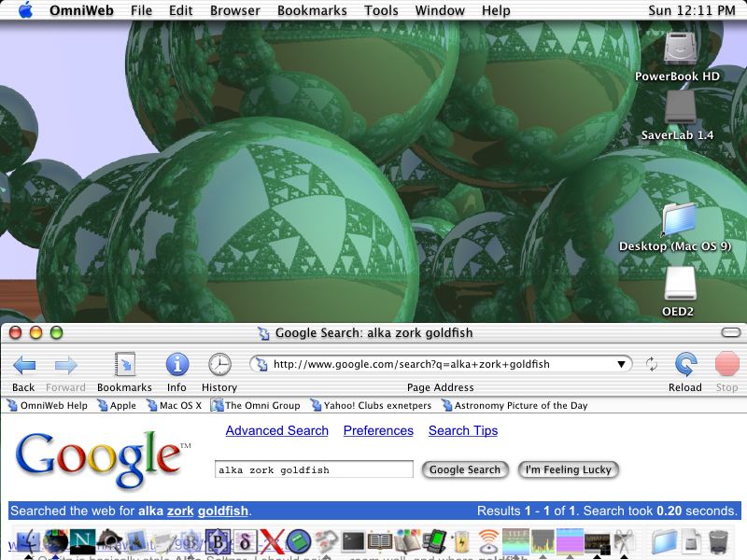The height and width of the screenshot is (560, 747).
Task: Open the Apple menu
Action: [x=25, y=10]
